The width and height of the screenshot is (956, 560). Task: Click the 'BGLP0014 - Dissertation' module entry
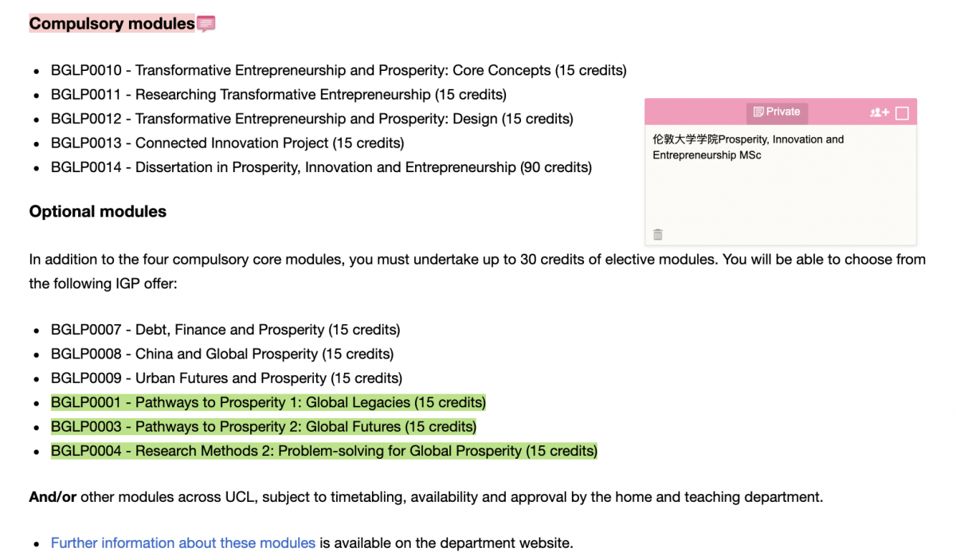click(x=321, y=167)
